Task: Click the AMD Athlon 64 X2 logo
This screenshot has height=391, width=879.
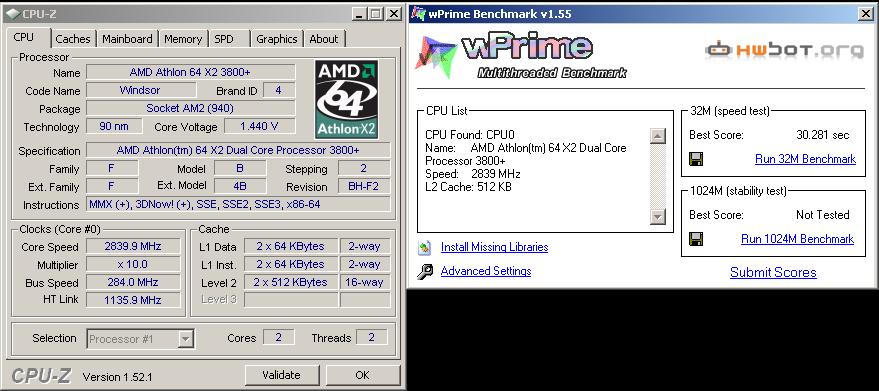Action: (x=346, y=99)
